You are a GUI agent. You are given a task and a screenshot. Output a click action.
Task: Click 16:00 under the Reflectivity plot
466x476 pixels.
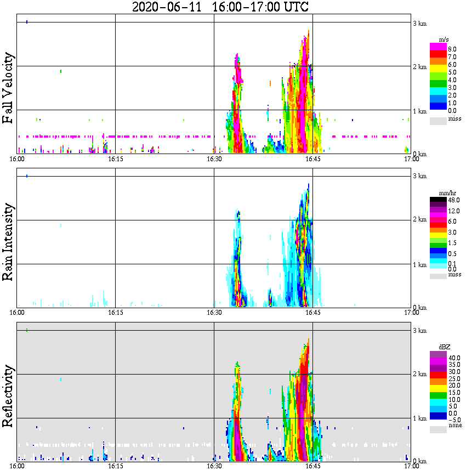click(x=16, y=466)
